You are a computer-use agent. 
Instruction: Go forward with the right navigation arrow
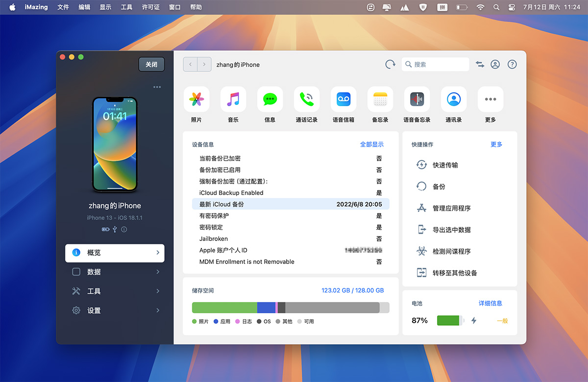[x=204, y=64]
